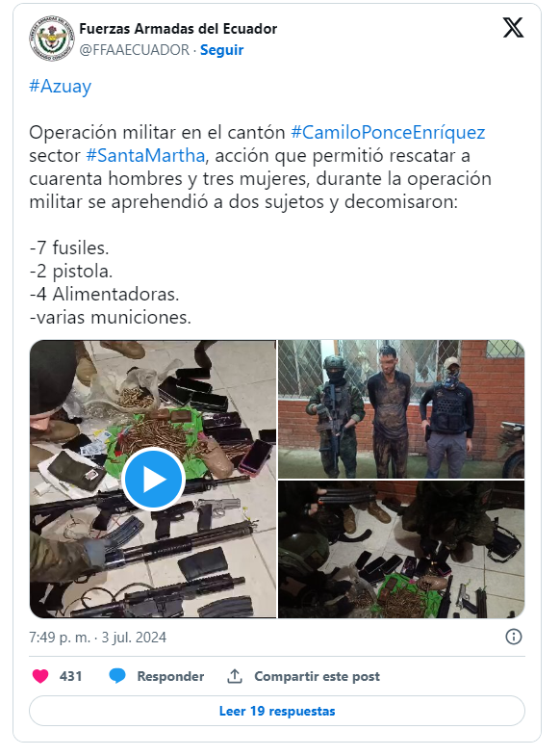Like the post with the heart icon
Screen dimensions: 560x756
pyautogui.click(x=40, y=676)
